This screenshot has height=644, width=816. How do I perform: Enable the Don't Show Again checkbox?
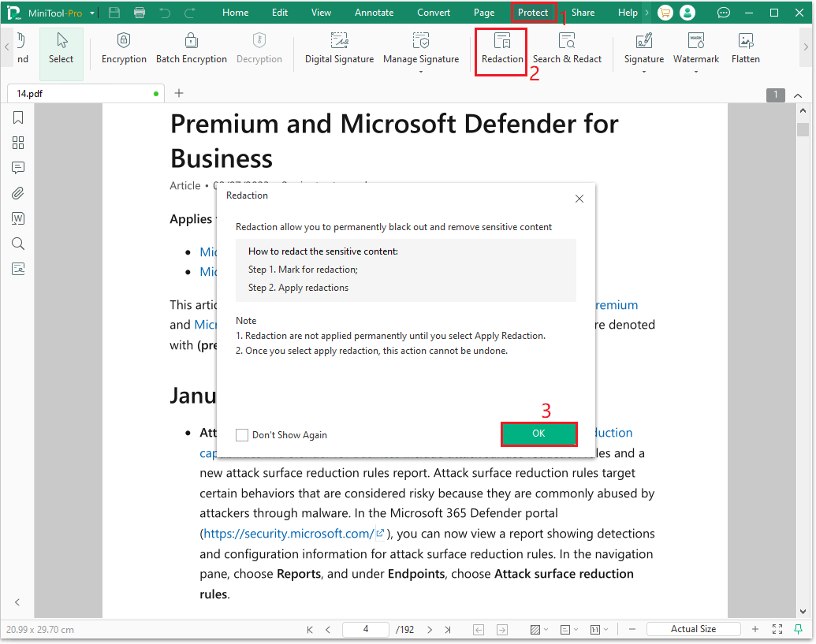tap(241, 434)
